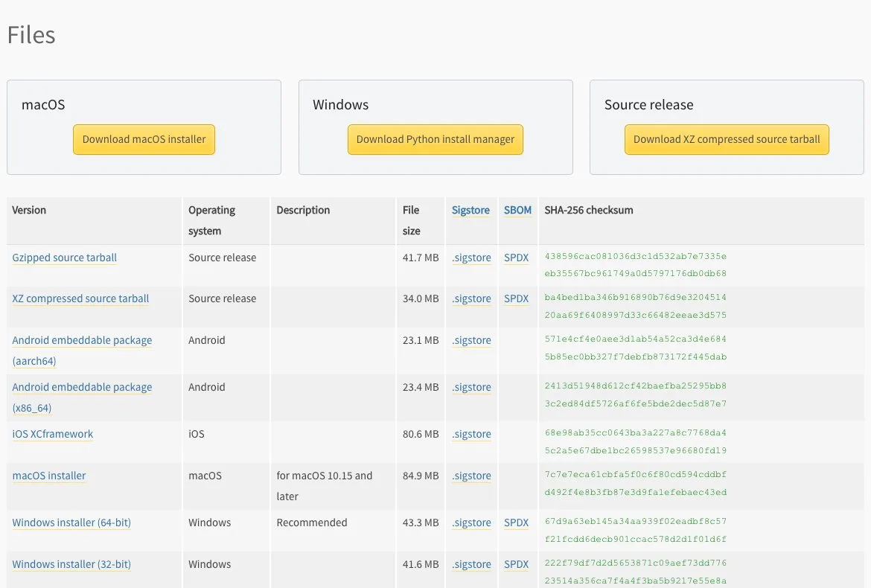Click the Files section heading
The width and height of the screenshot is (871, 588).
(31, 35)
